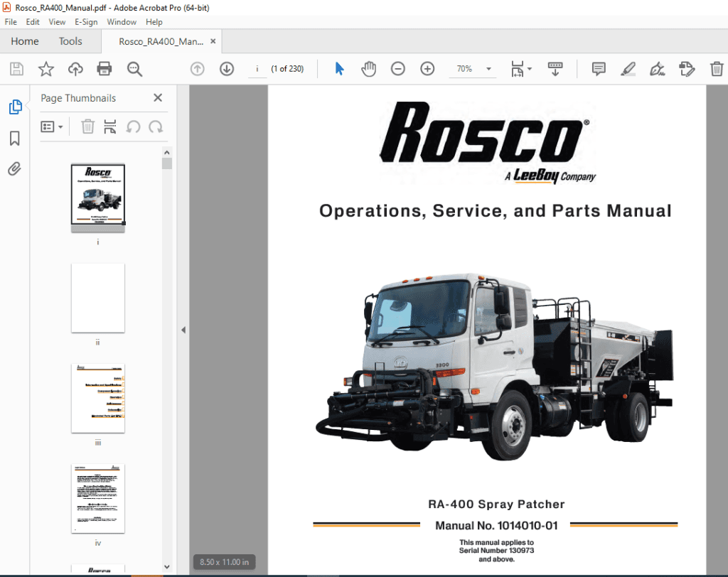Open Sign document pen tool
728x577 pixels.
coord(658,69)
